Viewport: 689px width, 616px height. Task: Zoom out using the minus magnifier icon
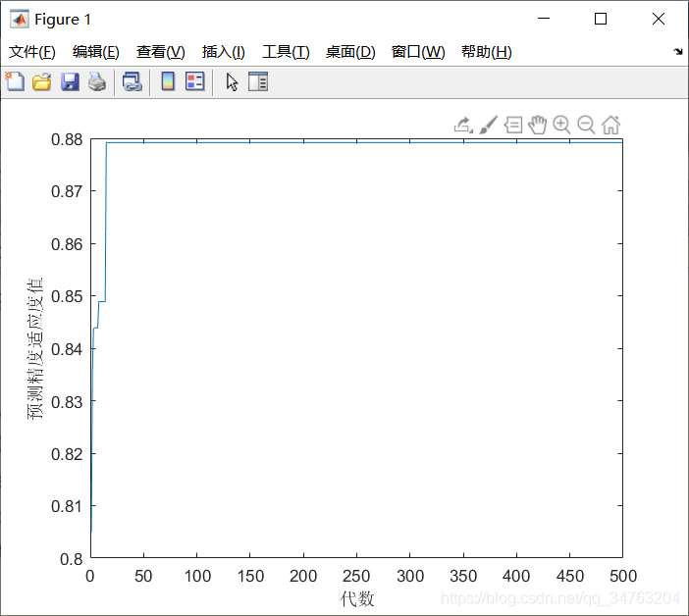pyautogui.click(x=586, y=125)
